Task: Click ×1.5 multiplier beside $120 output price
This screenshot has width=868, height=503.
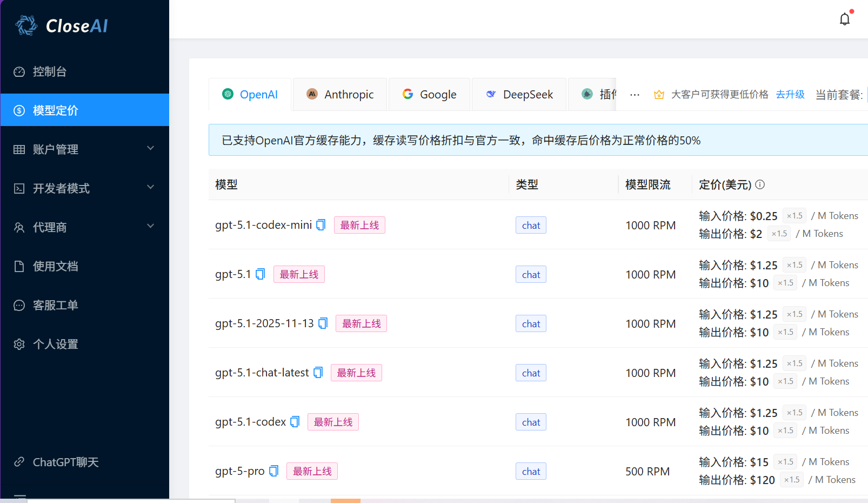Action: click(792, 480)
